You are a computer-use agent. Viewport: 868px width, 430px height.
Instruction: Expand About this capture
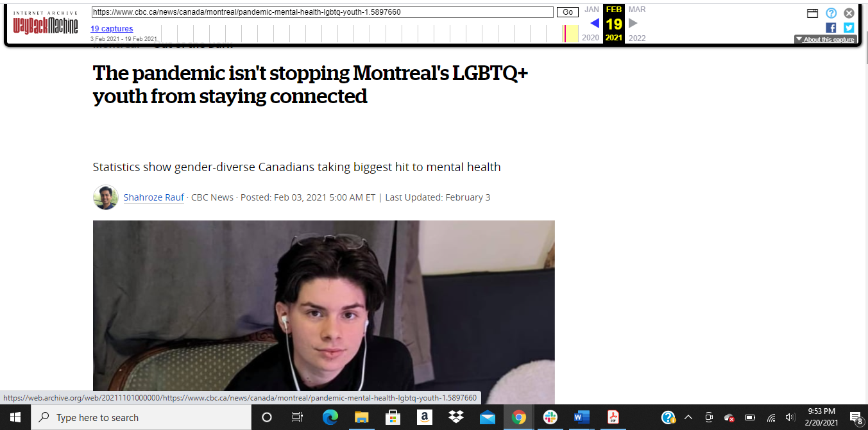pyautogui.click(x=825, y=39)
